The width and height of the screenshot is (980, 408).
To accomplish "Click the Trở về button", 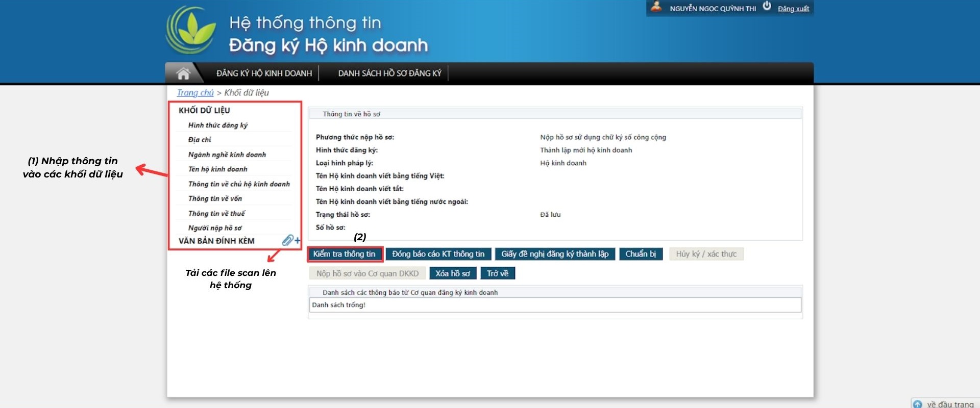I will point(498,273).
